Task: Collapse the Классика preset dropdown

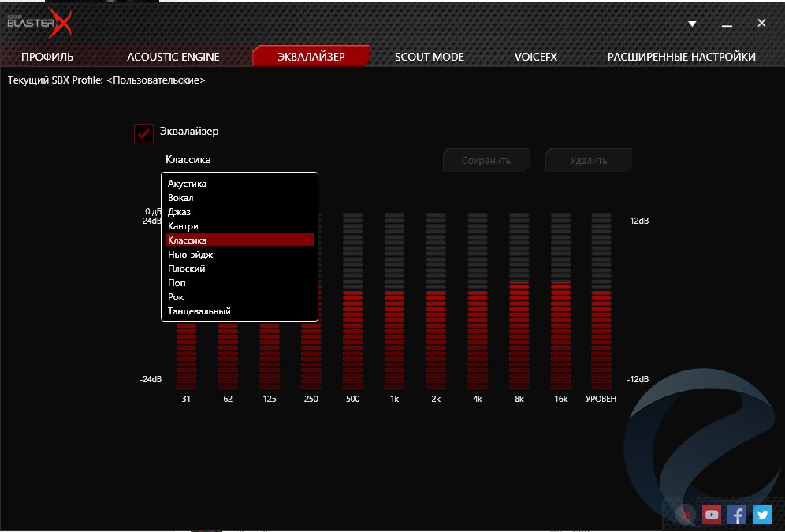Action: pyautogui.click(x=188, y=160)
